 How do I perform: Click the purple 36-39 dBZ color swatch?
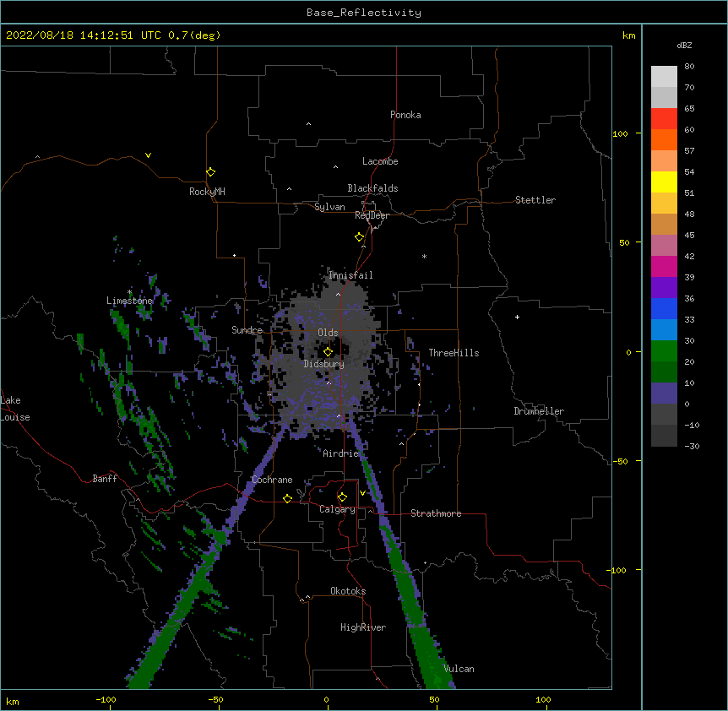coord(664,288)
